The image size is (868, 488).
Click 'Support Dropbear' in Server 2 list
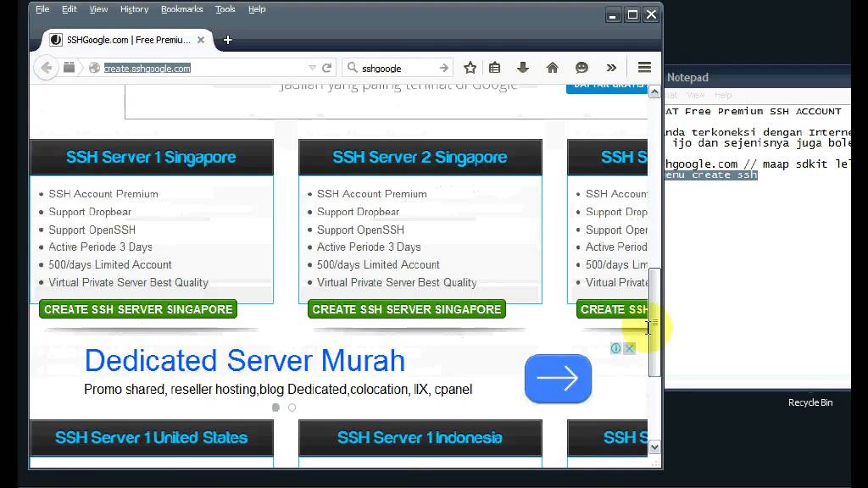click(x=359, y=212)
